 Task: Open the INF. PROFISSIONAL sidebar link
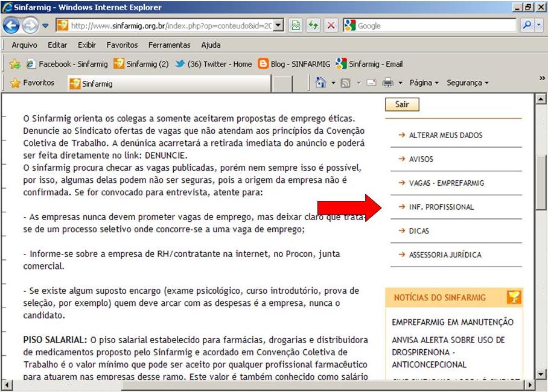[x=441, y=207]
